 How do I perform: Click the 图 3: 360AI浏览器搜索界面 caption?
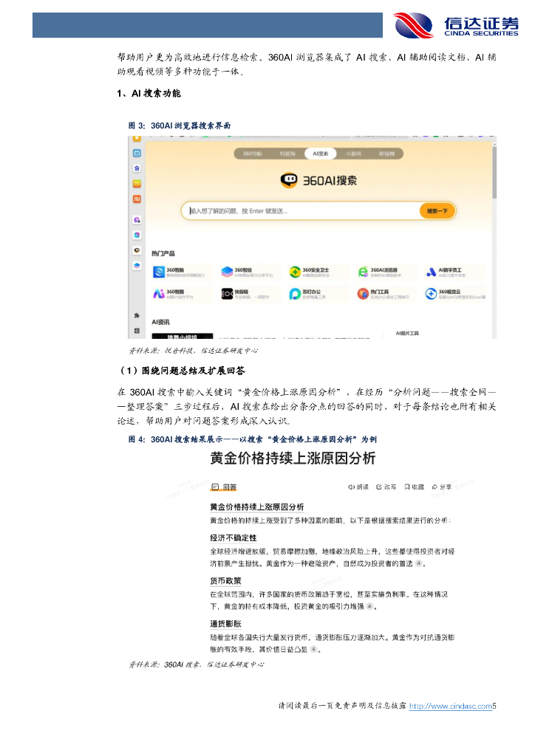click(x=180, y=126)
